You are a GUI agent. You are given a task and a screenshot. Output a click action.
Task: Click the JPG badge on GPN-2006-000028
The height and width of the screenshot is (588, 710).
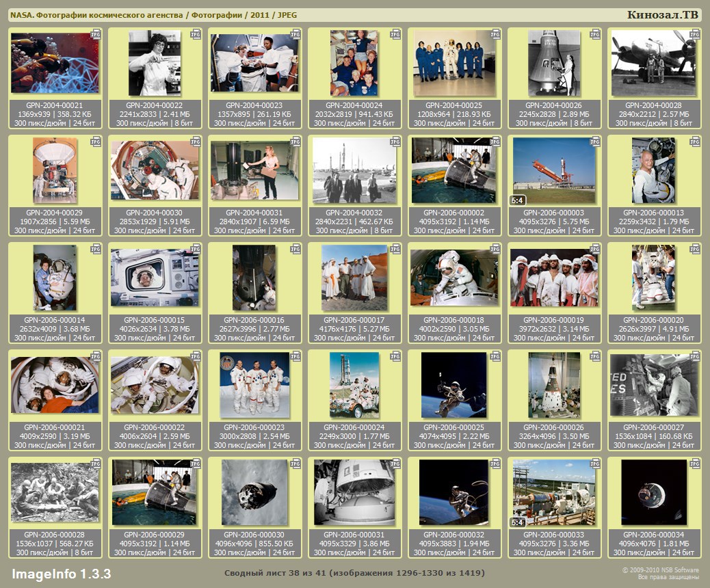[96, 464]
